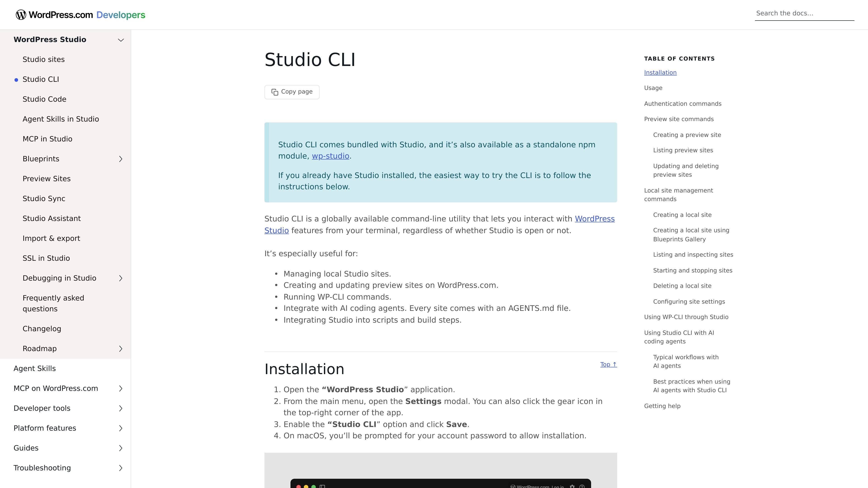
Task: Go to Import & export page
Action: [x=51, y=238]
